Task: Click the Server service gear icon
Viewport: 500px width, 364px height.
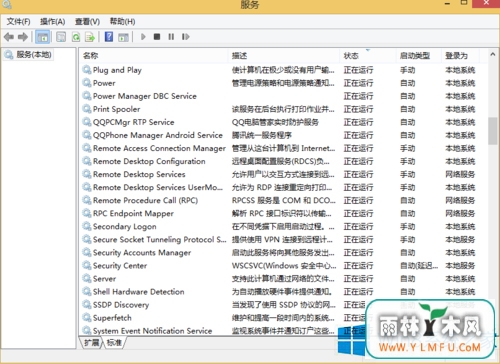Action: (x=87, y=278)
